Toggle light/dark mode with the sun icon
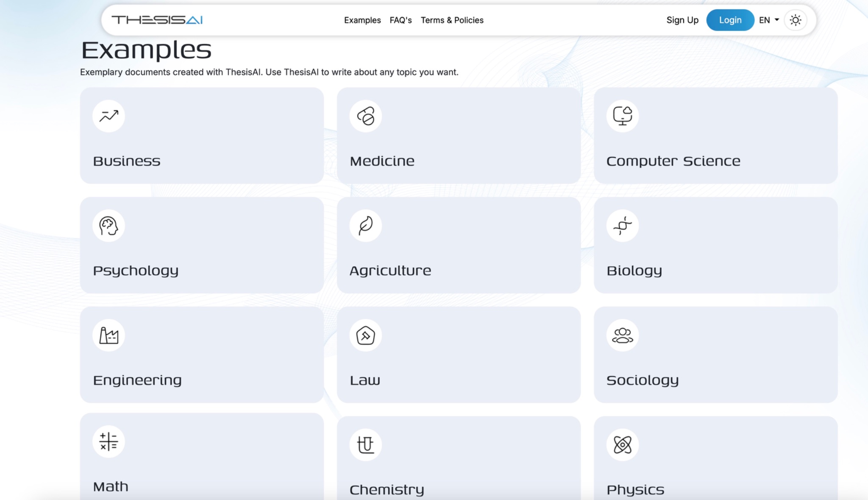This screenshot has width=868, height=500. pyautogui.click(x=795, y=20)
